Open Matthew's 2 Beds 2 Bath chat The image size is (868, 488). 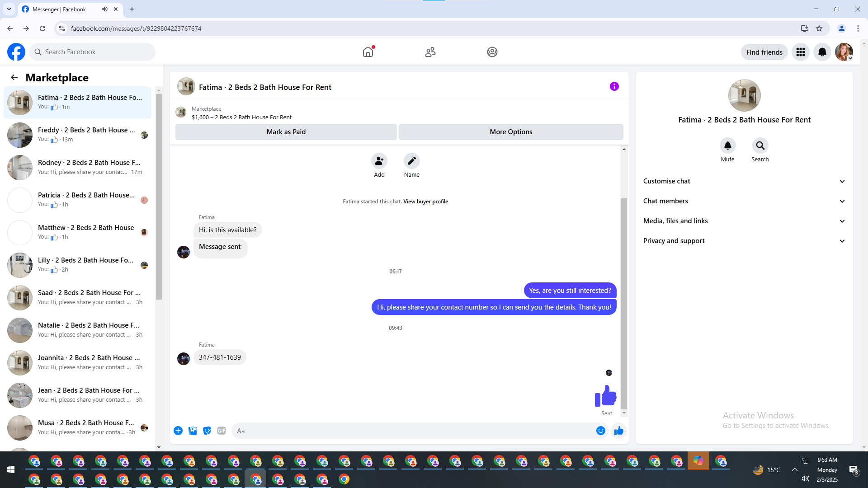(78, 232)
